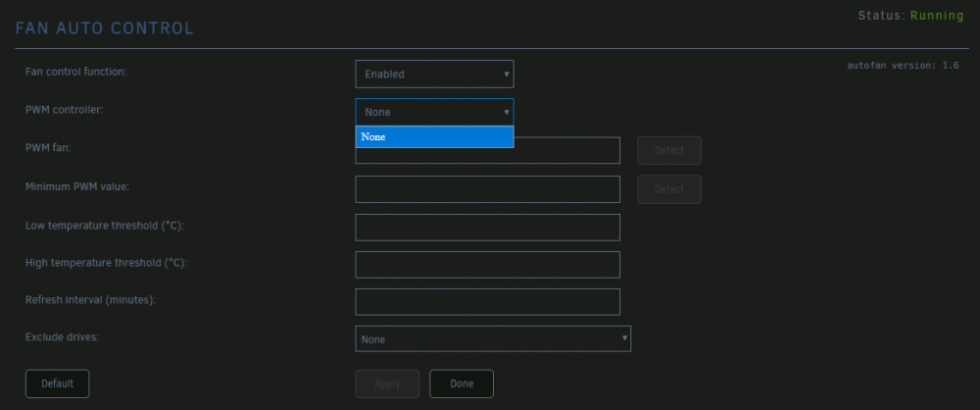Click the Refresh interval (minutes) label
Image resolution: width=980 pixels, height=410 pixels.
[90, 300]
